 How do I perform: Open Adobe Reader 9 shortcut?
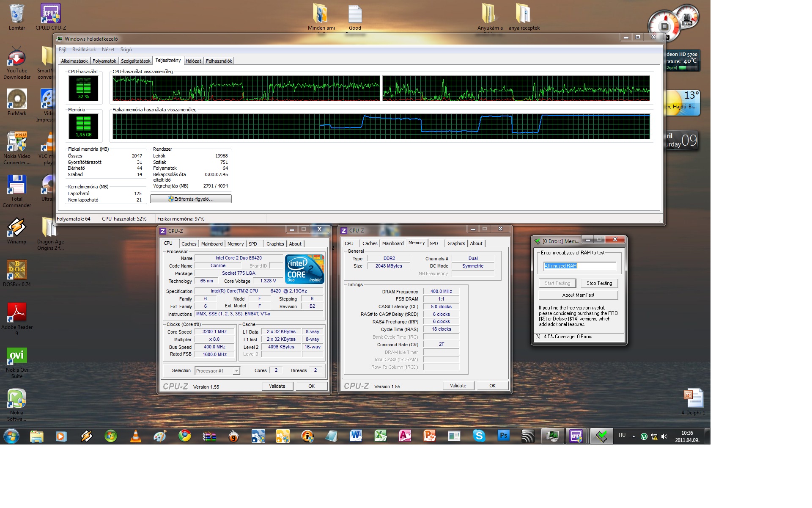click(17, 313)
